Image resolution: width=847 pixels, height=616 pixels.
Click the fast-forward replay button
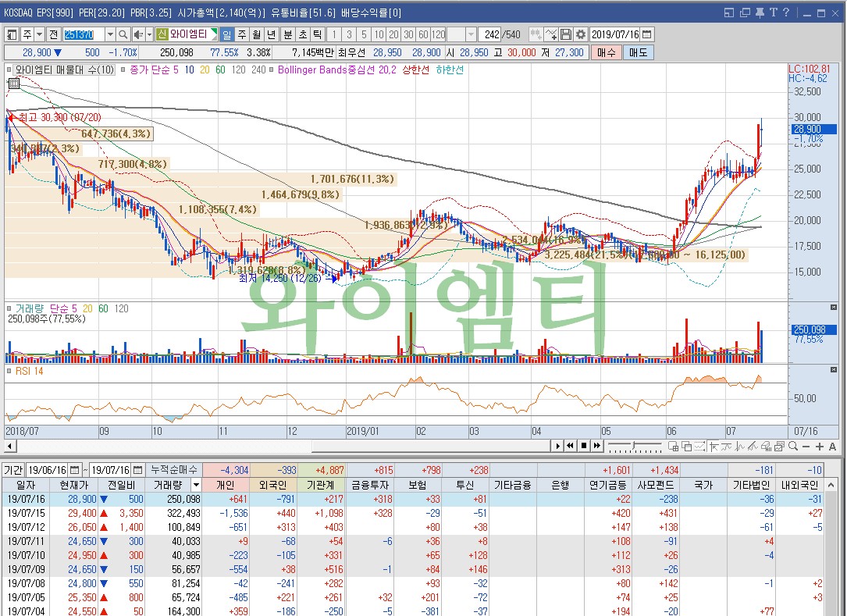pos(597,447)
